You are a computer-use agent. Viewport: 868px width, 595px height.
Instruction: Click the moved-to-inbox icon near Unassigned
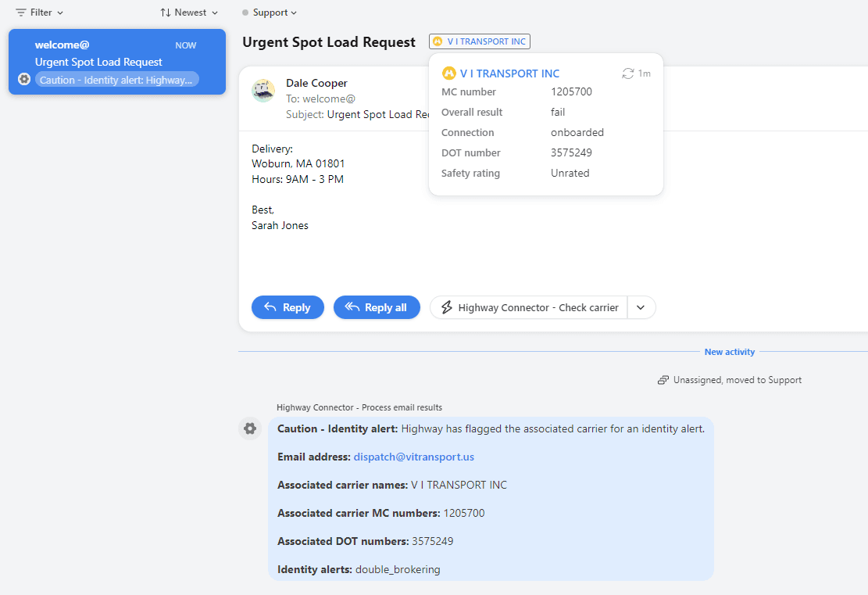pyautogui.click(x=663, y=380)
